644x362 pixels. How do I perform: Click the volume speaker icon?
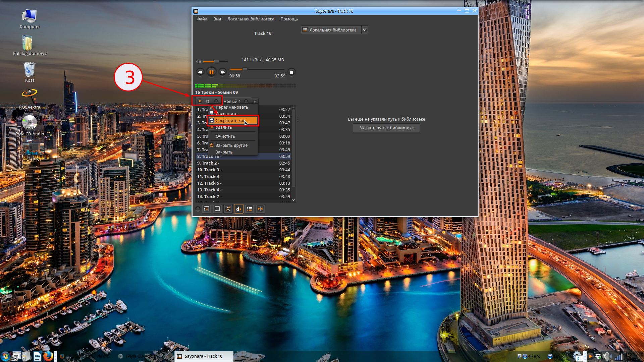198,62
